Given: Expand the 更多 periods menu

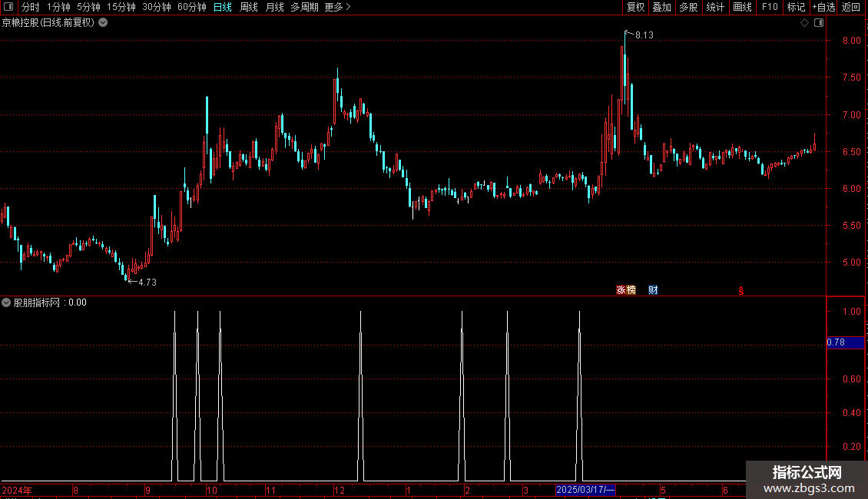Looking at the screenshot, I should 338,7.
